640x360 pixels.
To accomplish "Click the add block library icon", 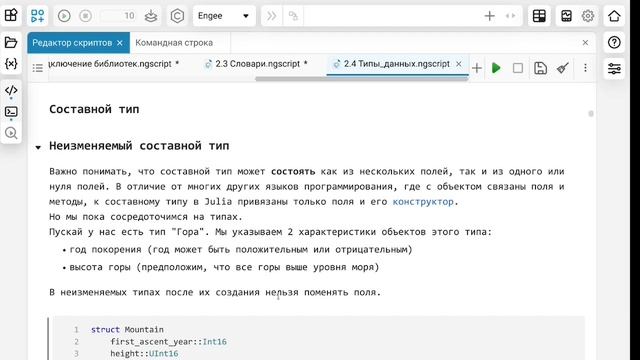I will [x=38, y=16].
